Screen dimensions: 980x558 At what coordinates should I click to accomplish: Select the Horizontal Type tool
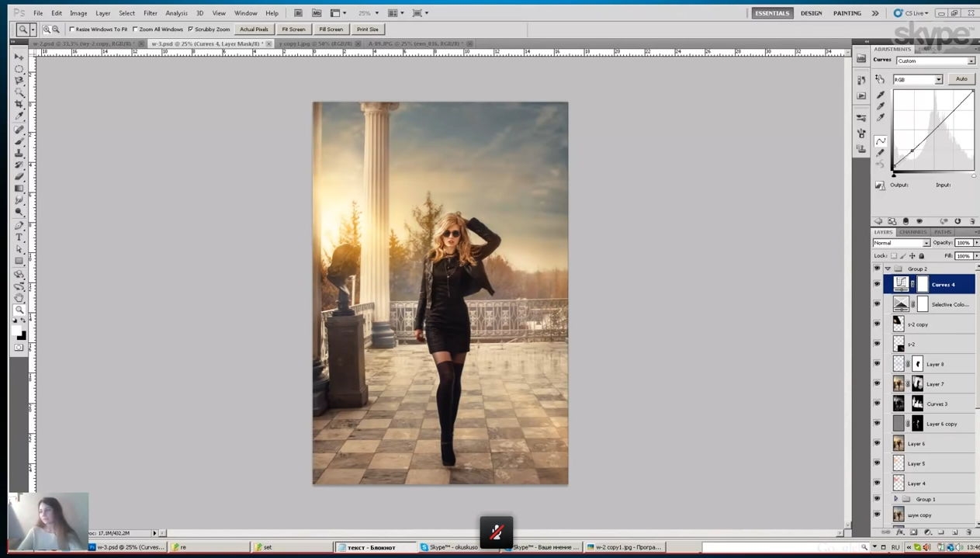19,237
